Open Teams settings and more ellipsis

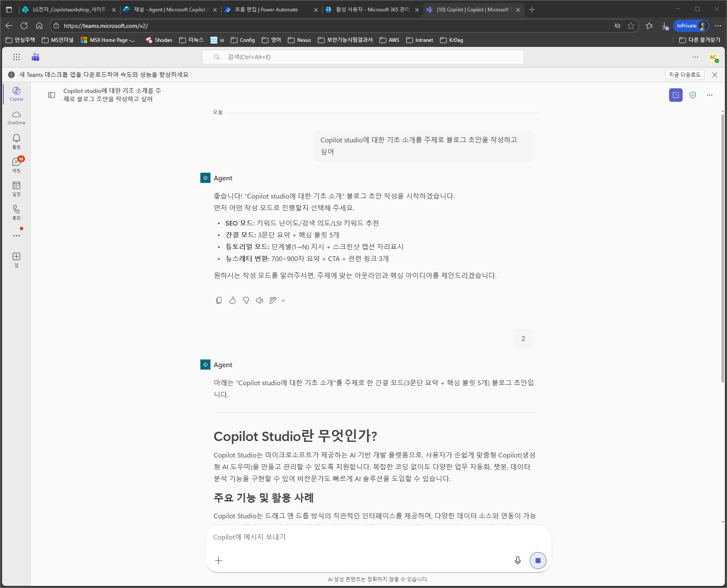pyautogui.click(x=696, y=57)
